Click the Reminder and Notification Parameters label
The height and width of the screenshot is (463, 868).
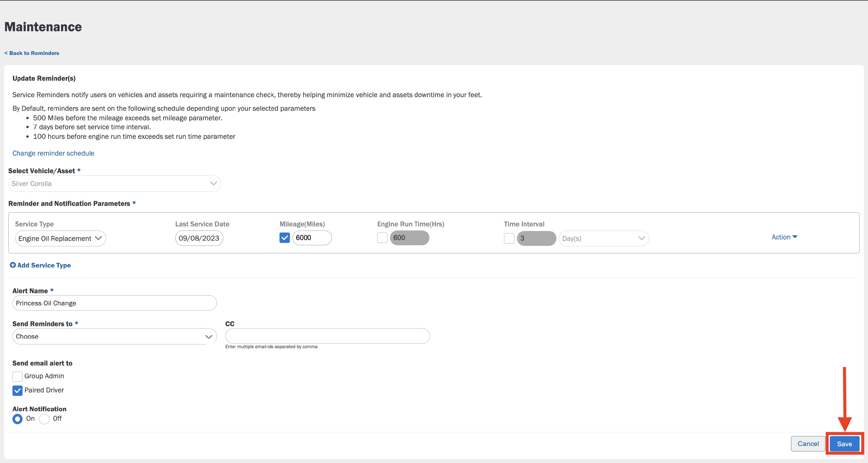[69, 204]
